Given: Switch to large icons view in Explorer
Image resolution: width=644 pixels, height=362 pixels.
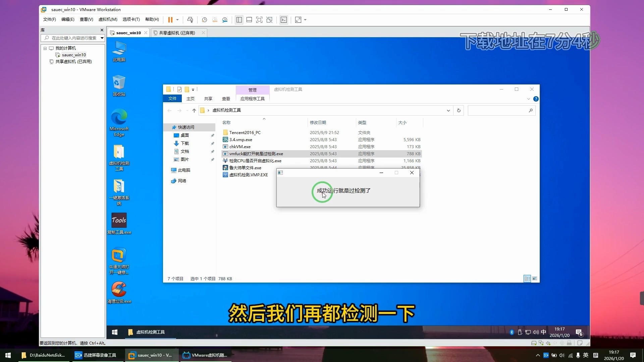Looking at the screenshot, I should tap(535, 279).
